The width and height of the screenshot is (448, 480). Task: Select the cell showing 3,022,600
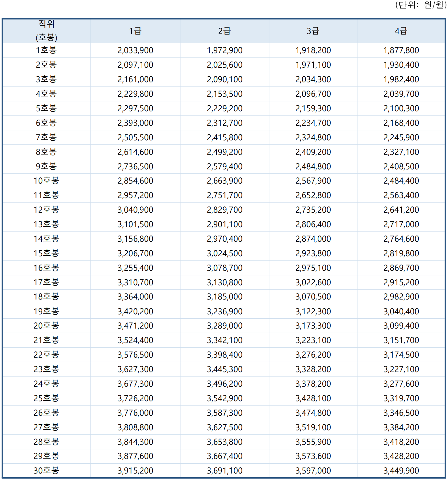(313, 282)
